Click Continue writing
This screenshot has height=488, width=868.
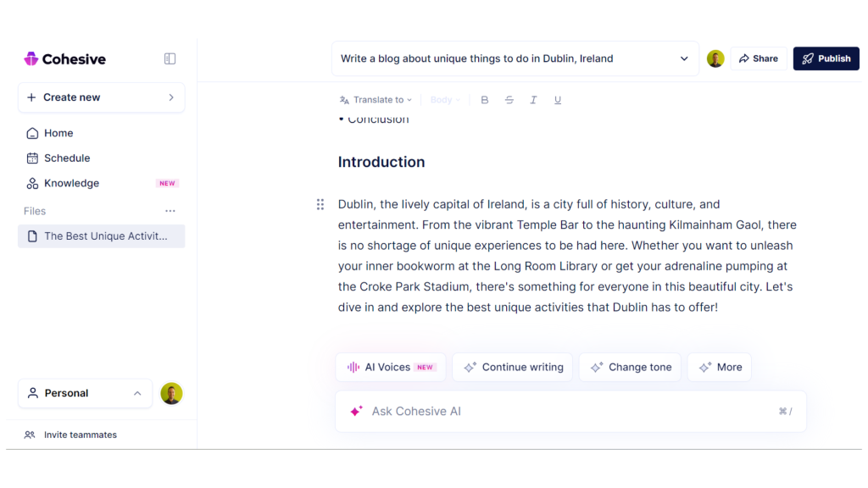(x=512, y=367)
